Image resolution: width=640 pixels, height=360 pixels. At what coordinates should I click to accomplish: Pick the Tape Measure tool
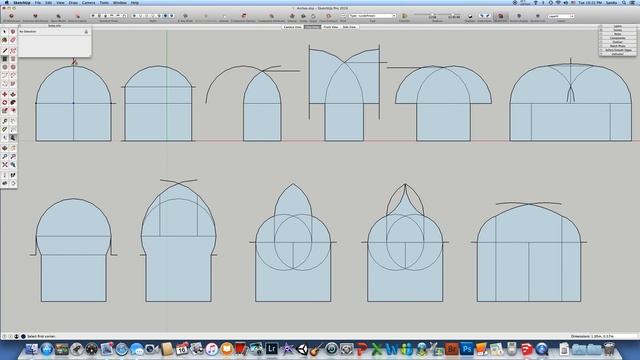[4, 121]
